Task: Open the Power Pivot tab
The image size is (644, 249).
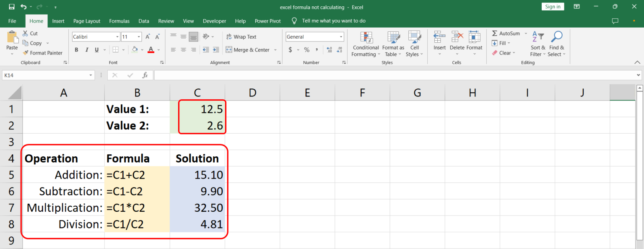Action: (x=267, y=21)
